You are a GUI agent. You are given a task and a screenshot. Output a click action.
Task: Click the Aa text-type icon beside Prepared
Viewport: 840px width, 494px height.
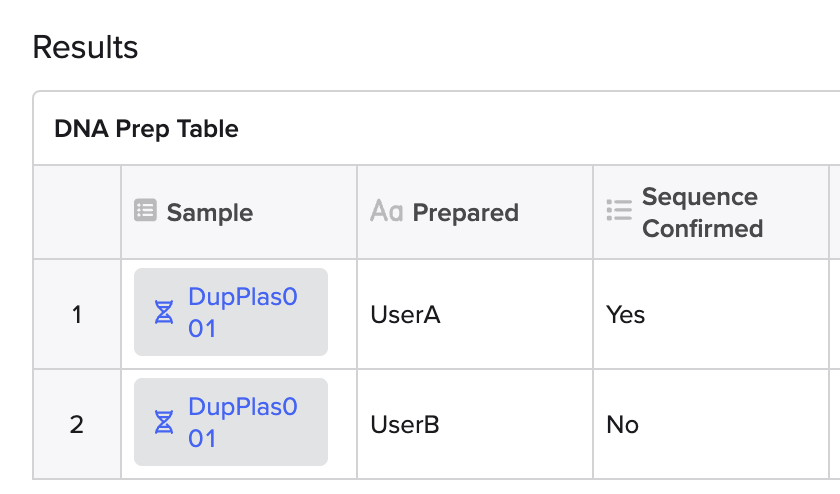386,211
